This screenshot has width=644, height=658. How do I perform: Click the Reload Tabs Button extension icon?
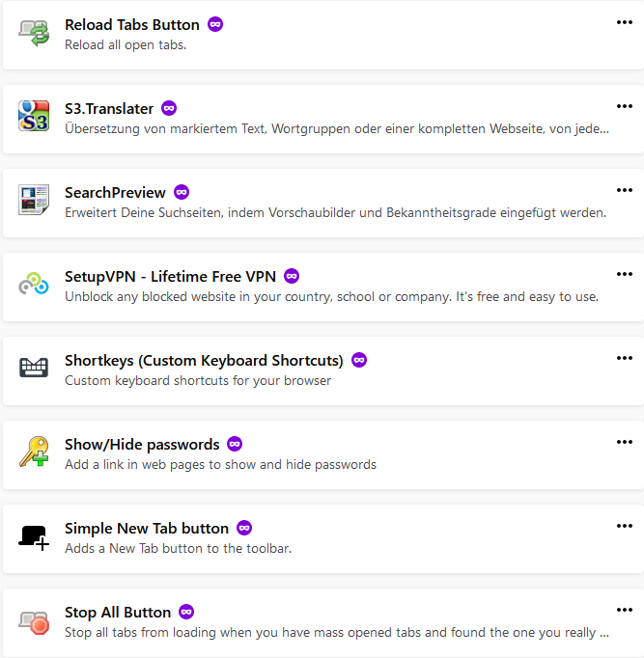(x=34, y=32)
